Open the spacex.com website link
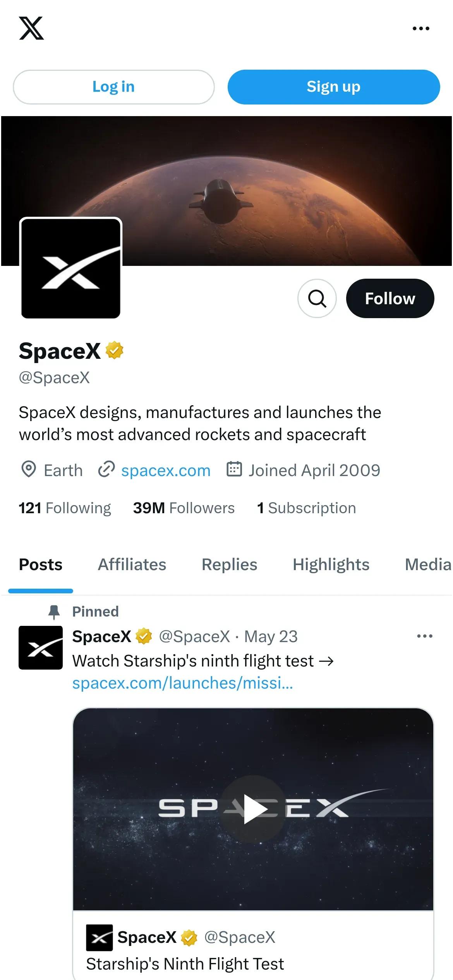 click(x=166, y=470)
